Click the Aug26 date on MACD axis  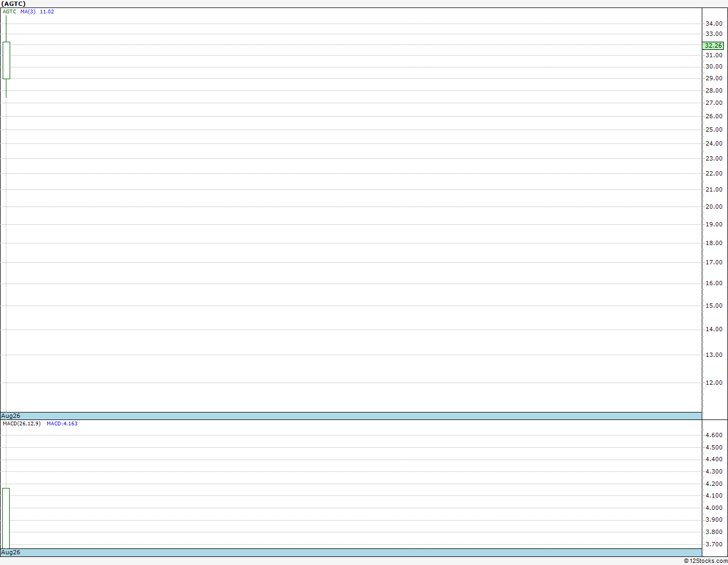coord(11,552)
